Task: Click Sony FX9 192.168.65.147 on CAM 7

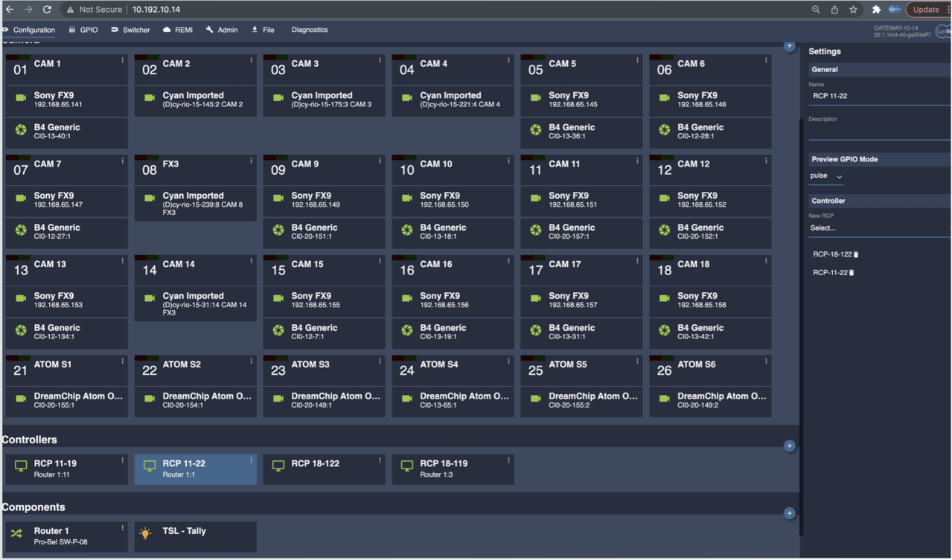Action: point(67,201)
